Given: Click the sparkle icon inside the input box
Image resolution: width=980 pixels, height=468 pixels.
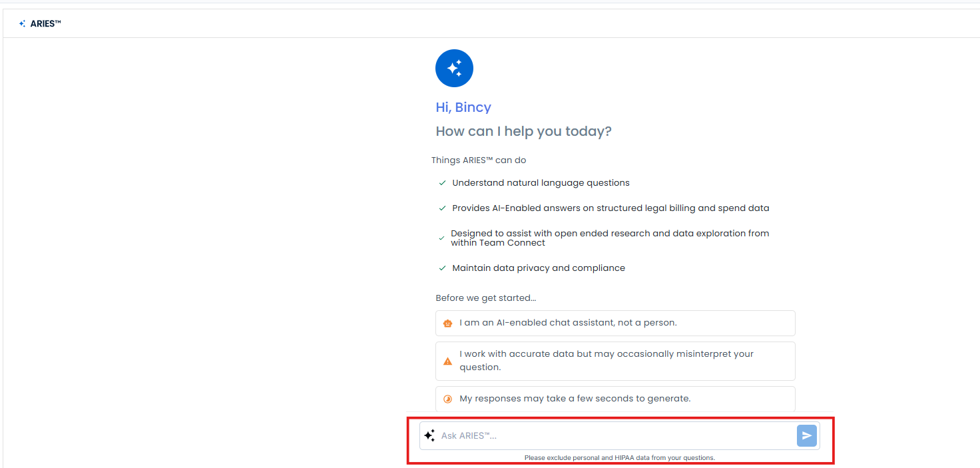Looking at the screenshot, I should coord(429,435).
